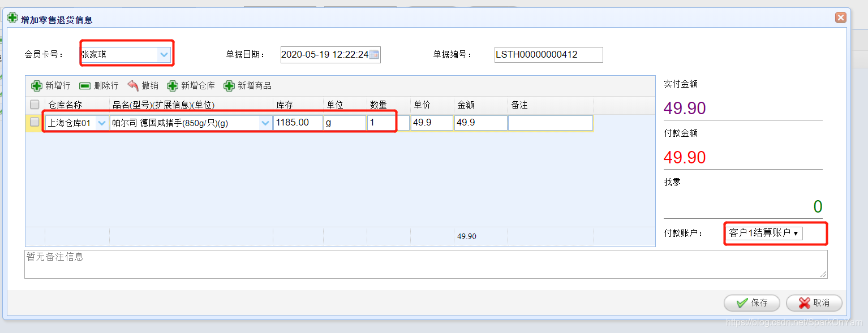
Task: Open the calendar picker beside 单据日期
Action: pyautogui.click(x=374, y=55)
